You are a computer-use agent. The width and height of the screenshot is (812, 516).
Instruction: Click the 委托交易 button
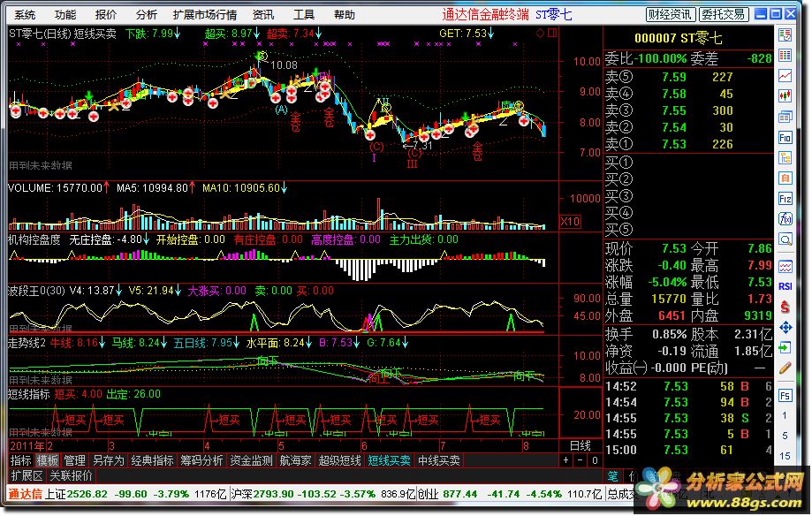pos(724,14)
